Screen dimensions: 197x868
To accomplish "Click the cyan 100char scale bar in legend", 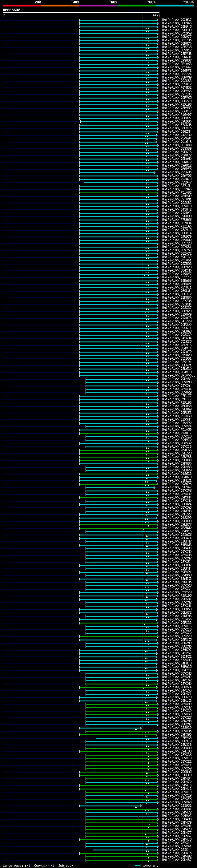I will point(137,866).
